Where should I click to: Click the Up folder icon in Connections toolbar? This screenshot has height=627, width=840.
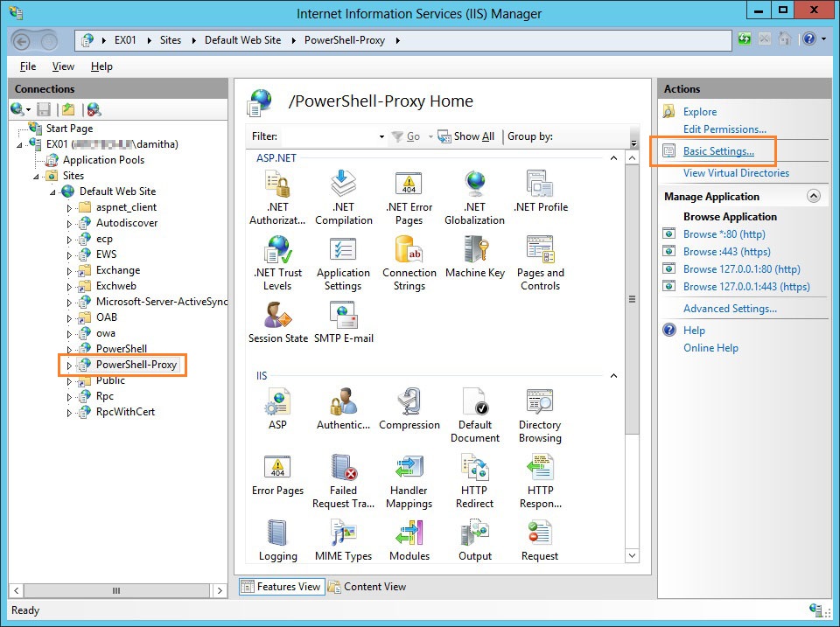pos(68,110)
